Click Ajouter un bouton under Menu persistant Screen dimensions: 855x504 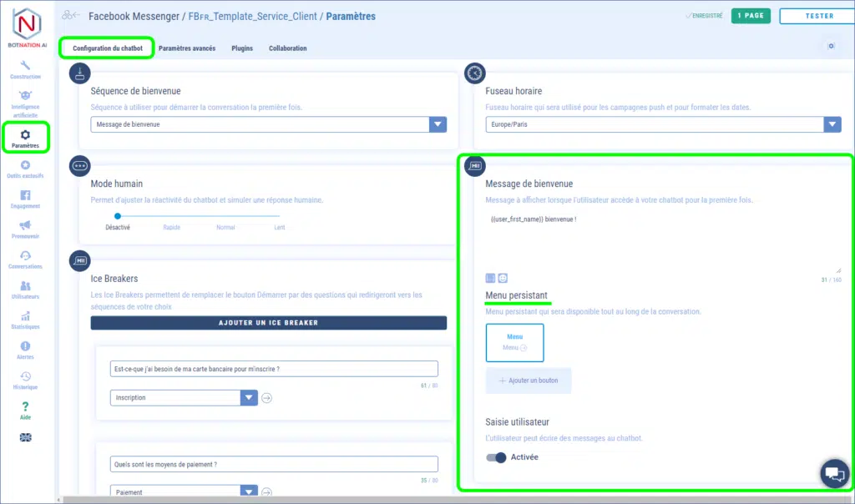[529, 381]
